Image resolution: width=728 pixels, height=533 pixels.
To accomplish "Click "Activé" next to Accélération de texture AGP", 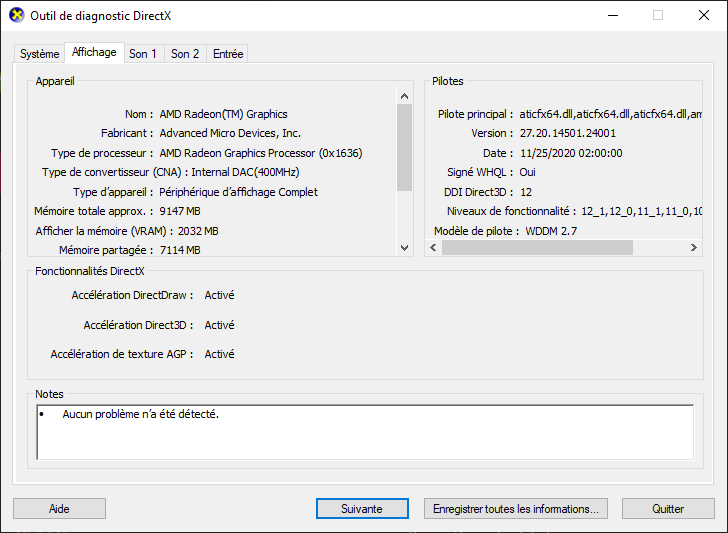I will [219, 354].
